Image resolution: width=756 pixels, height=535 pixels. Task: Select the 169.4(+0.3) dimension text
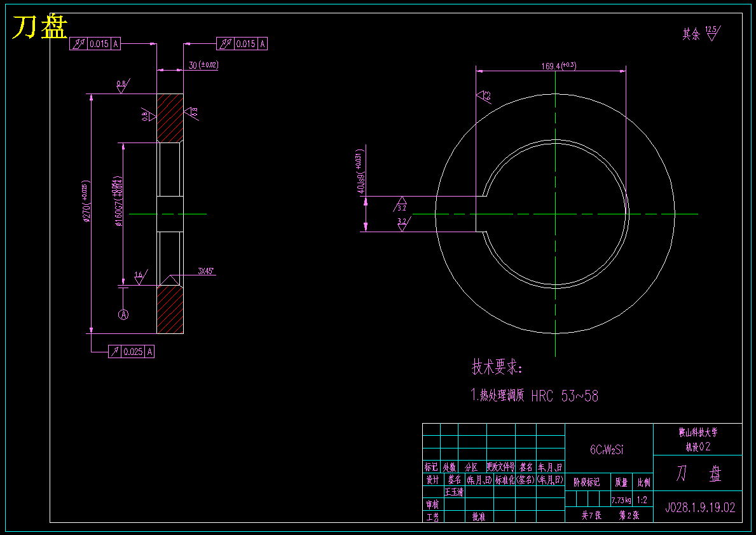[x=559, y=66]
